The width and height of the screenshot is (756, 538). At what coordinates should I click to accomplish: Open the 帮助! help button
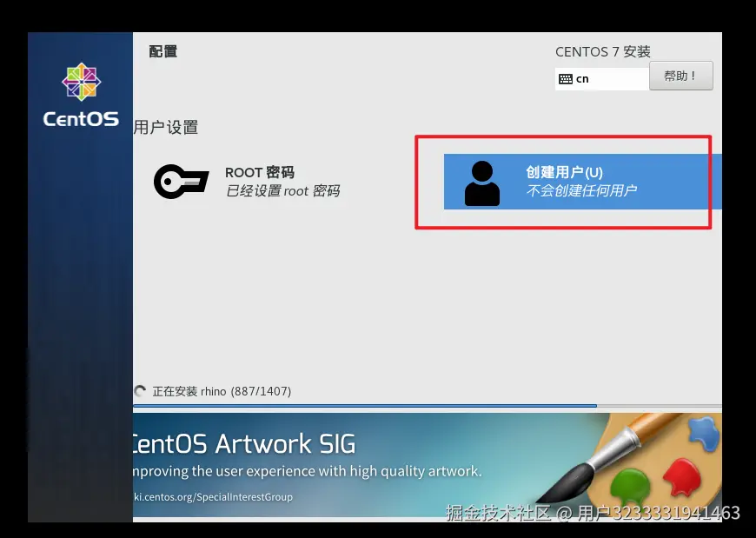tap(680, 76)
